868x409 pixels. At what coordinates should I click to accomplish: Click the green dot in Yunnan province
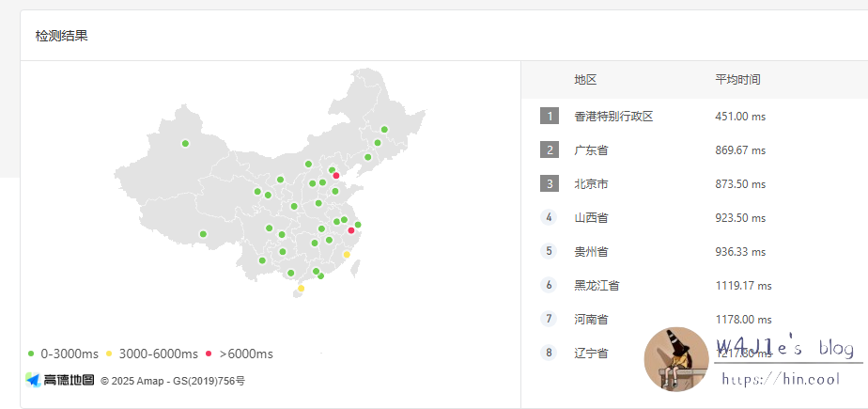(262, 260)
